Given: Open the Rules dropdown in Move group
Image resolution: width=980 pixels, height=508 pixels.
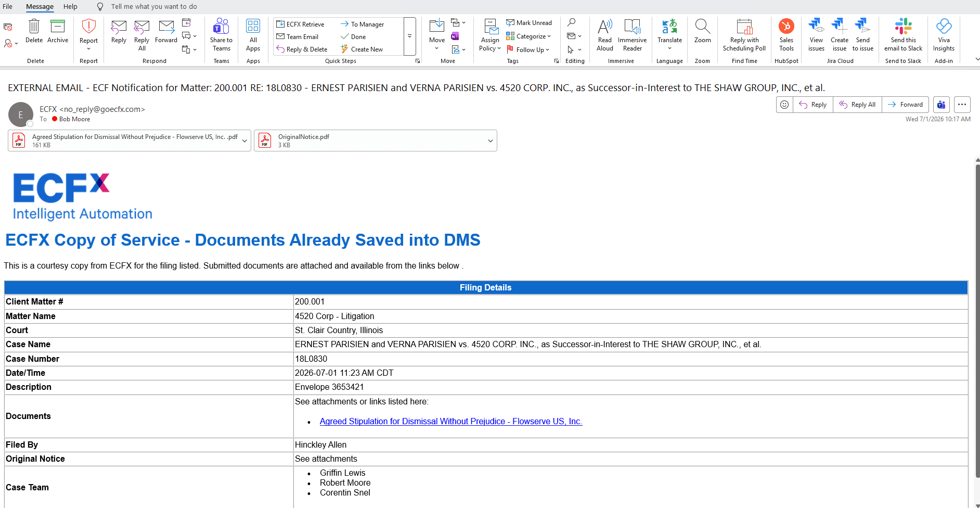Looking at the screenshot, I should point(458,23).
